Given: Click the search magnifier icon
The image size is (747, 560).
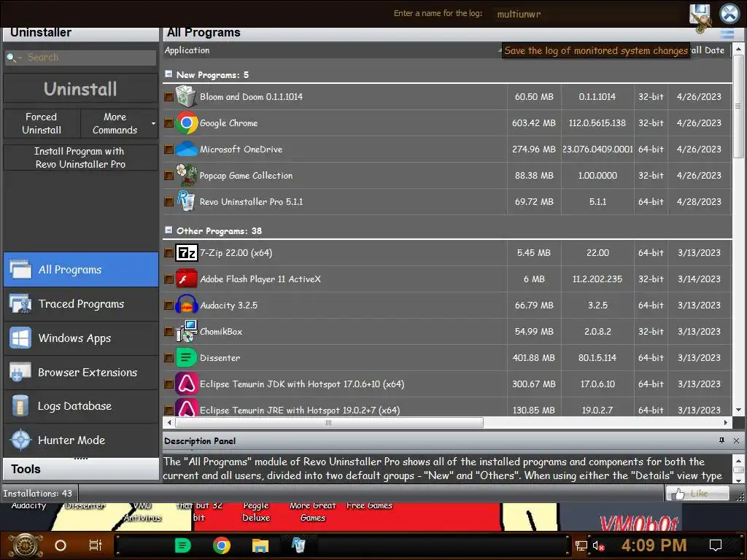Looking at the screenshot, I should click(x=10, y=58).
